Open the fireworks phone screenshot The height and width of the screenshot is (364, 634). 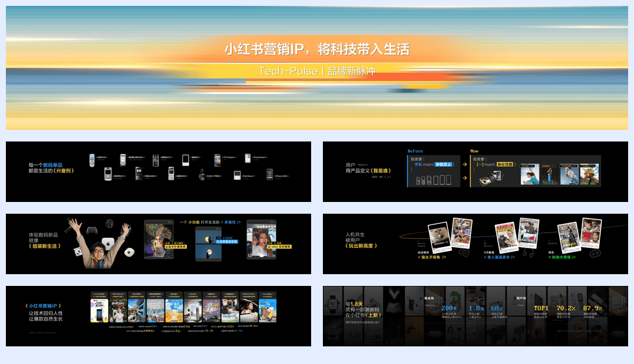159,240
